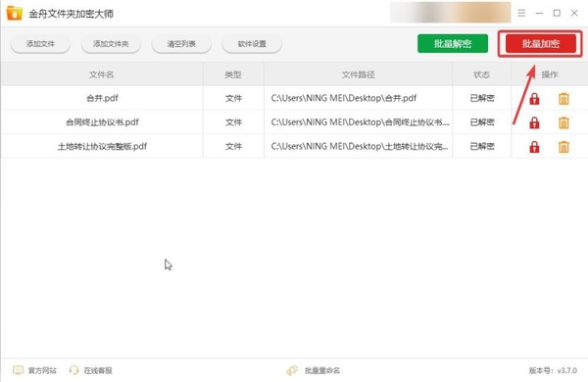
Task: Remove 合同终止协议书.pdf with trash icon
Action: [x=563, y=123]
